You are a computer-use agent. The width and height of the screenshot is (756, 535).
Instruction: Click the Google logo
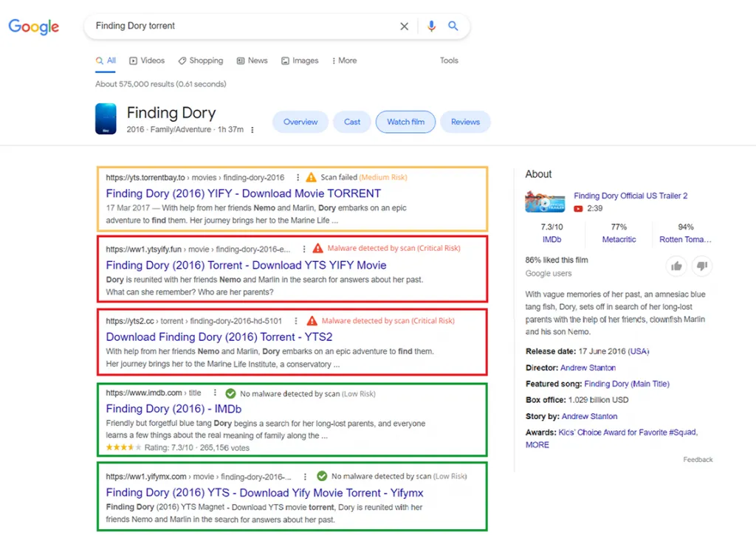(x=34, y=27)
